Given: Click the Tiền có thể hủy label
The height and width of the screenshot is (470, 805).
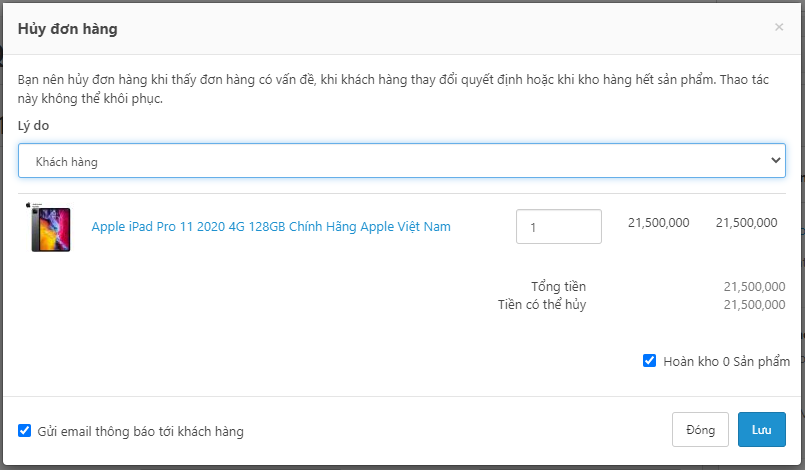Looking at the screenshot, I should (x=542, y=305).
